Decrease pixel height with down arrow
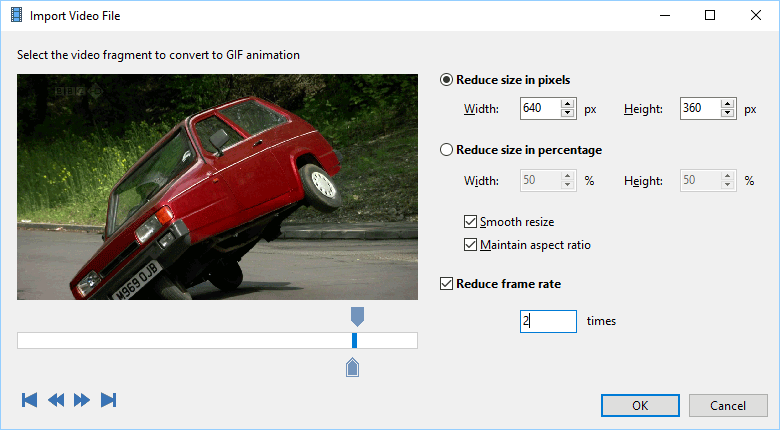780x430 pixels. (728, 113)
